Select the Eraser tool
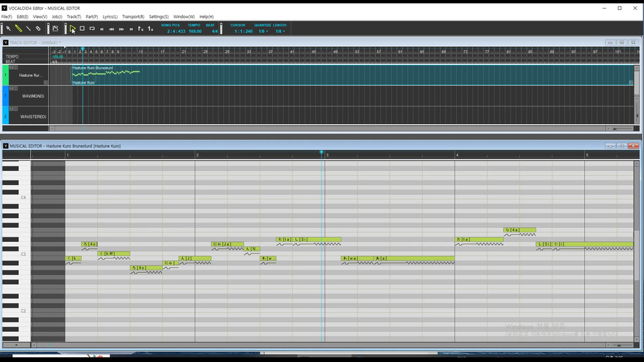644x362 pixels. coord(38,29)
